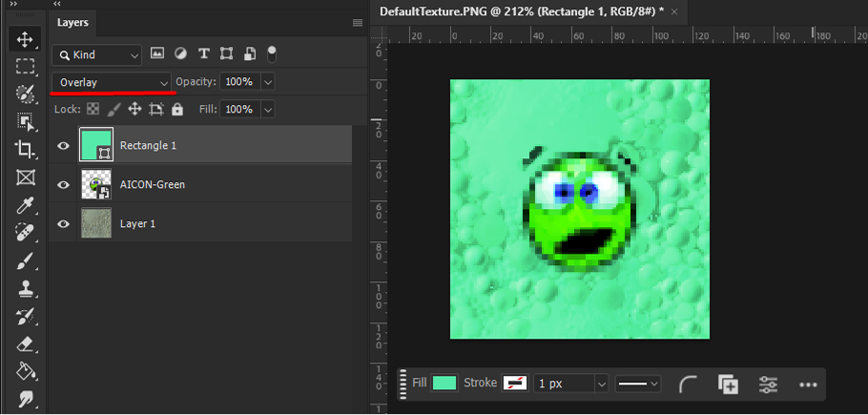The width and height of the screenshot is (868, 415).
Task: Open the more options ellipsis button
Action: pos(808,384)
